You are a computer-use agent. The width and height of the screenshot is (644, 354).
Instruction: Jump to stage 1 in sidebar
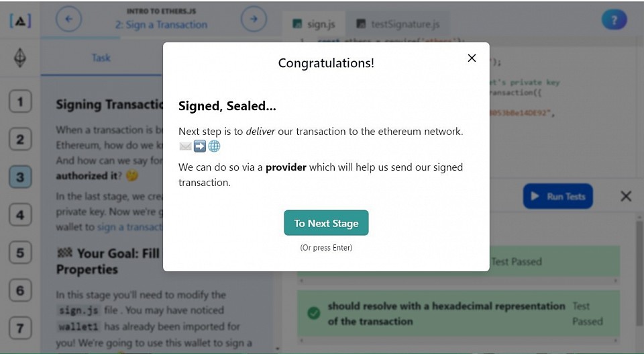coord(20,101)
